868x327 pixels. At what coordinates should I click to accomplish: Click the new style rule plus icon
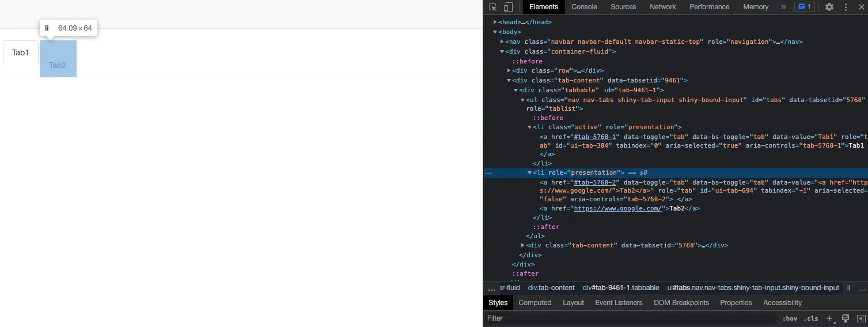pyautogui.click(x=829, y=318)
